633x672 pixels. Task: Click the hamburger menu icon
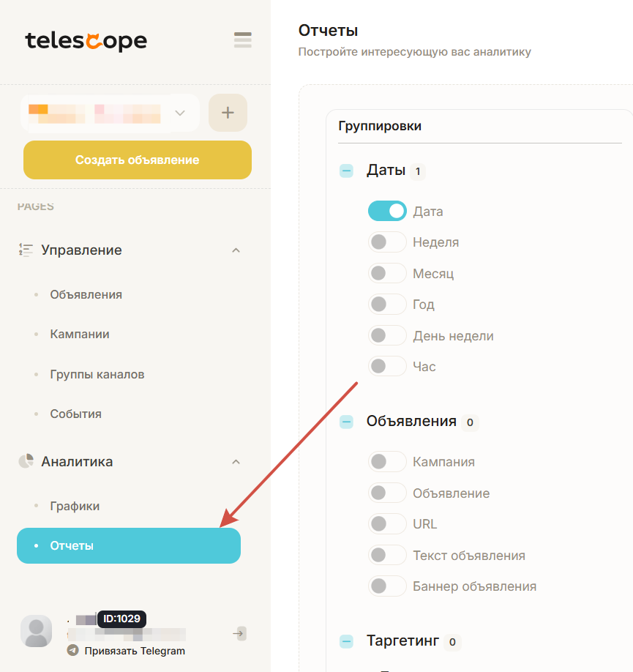(x=242, y=40)
